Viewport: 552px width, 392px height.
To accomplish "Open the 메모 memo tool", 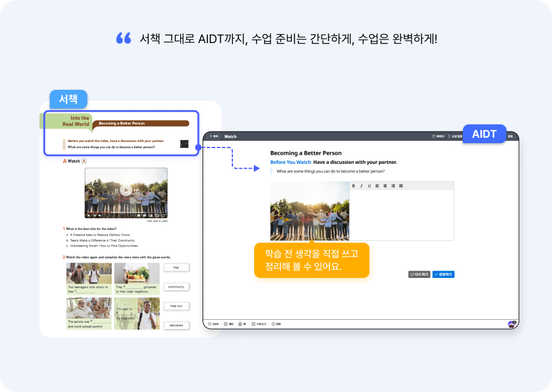I will point(229,324).
